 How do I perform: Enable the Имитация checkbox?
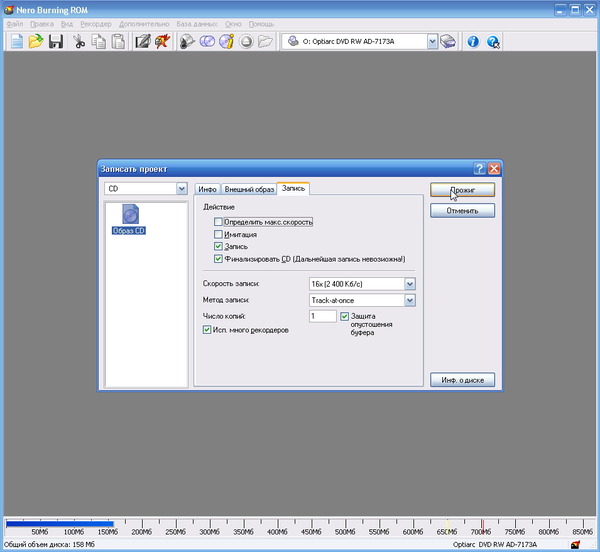click(x=218, y=234)
